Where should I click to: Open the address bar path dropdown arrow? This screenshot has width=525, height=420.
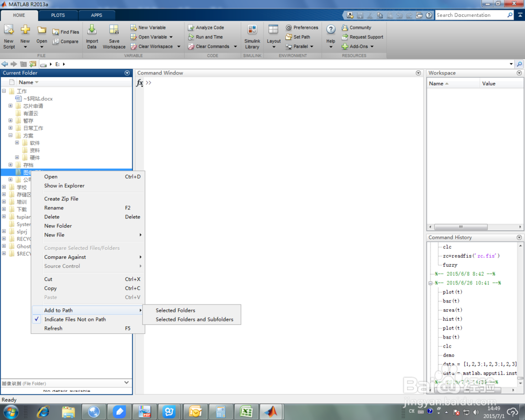(511, 64)
